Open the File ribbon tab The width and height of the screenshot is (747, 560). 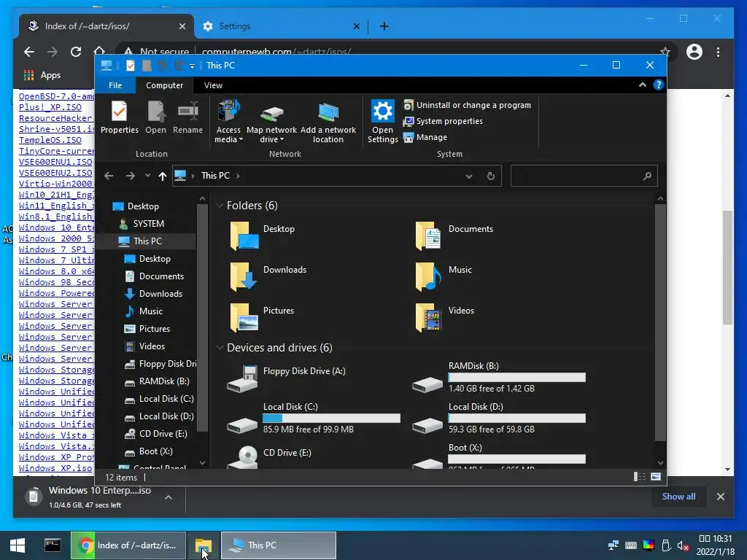point(115,85)
